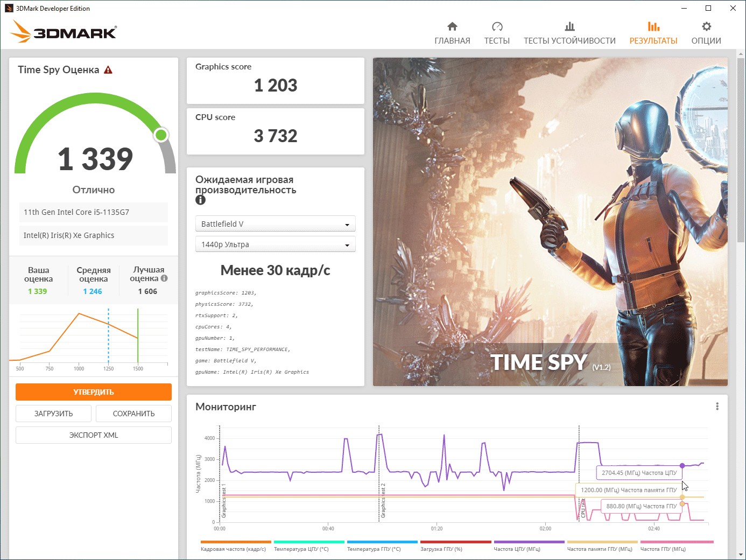The height and width of the screenshot is (560, 746).
Task: Click the home icon above ГЛАВНАЯ
Action: tap(452, 26)
